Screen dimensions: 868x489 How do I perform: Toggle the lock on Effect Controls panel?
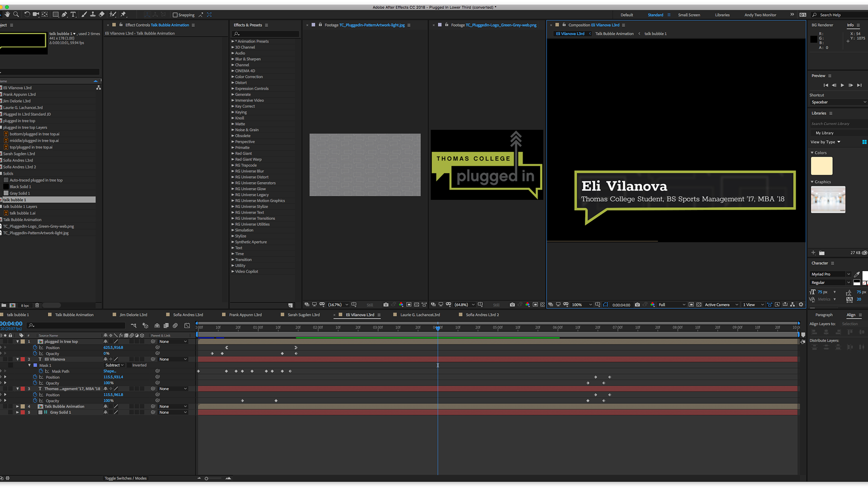coord(121,25)
